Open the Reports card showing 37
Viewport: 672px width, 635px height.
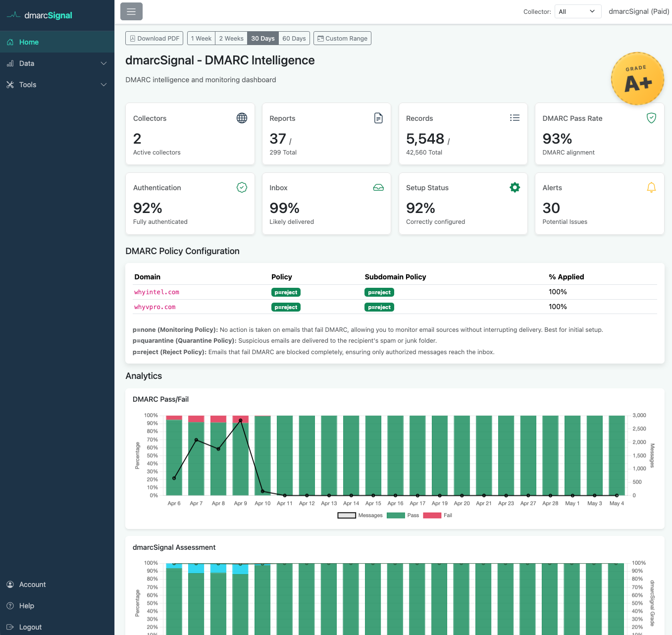[326, 134]
